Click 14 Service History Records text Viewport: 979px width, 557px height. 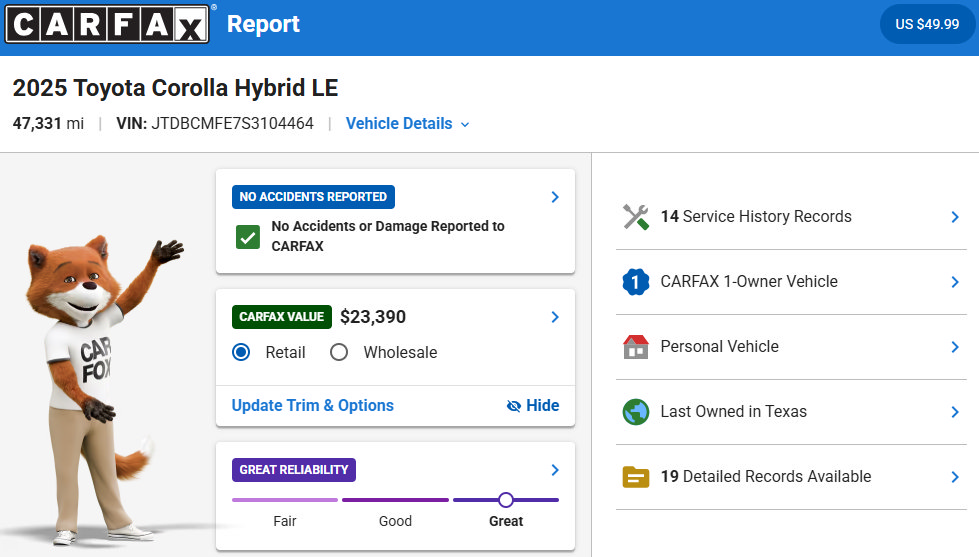coord(756,216)
